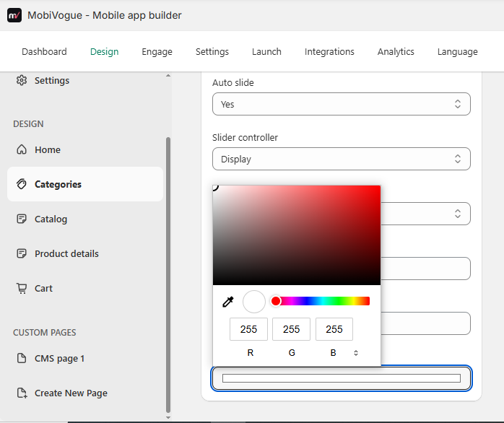The image size is (504, 423).
Task: Click the Cart shopping cart icon
Action: coord(22,288)
